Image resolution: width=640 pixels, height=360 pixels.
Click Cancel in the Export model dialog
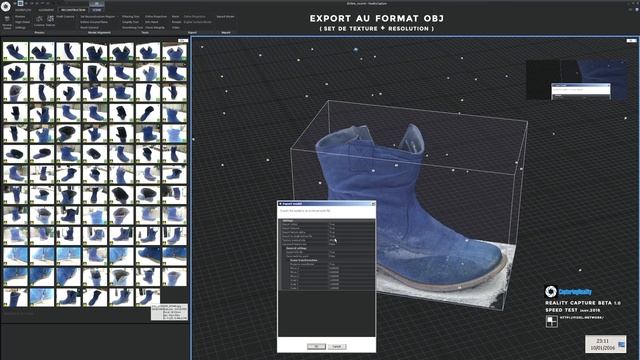coord(337,347)
